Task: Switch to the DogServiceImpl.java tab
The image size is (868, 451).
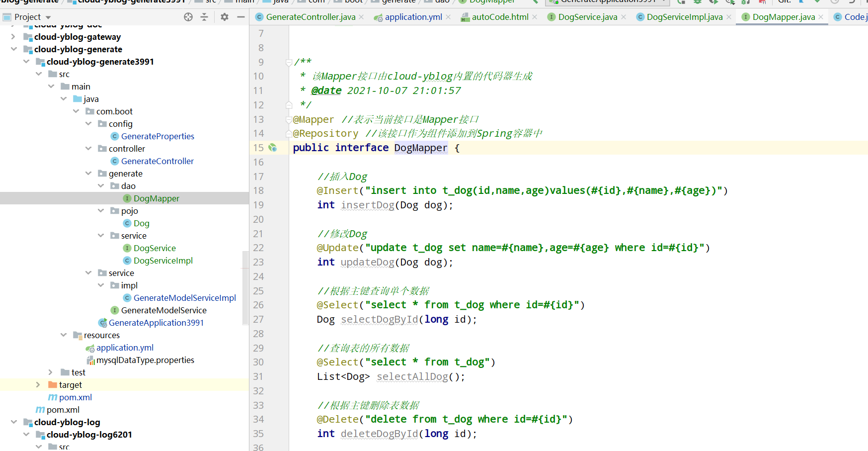Action: [x=685, y=17]
